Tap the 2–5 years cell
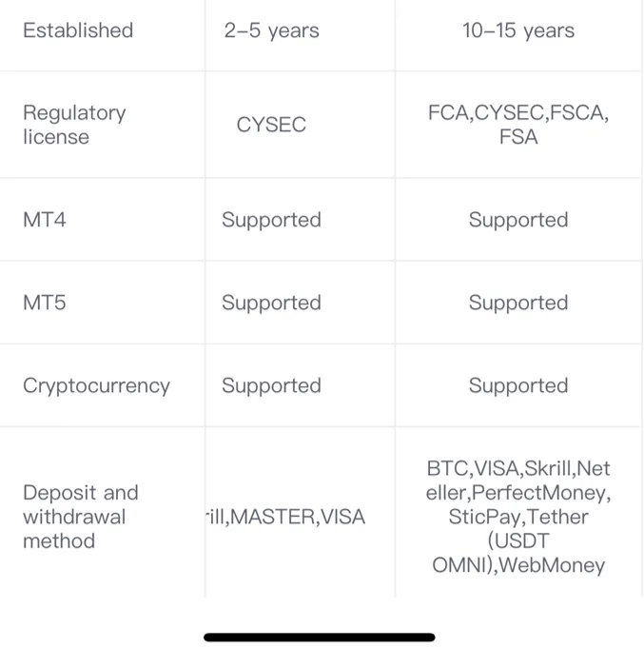Viewport: 644px width, 648px height. 271,30
